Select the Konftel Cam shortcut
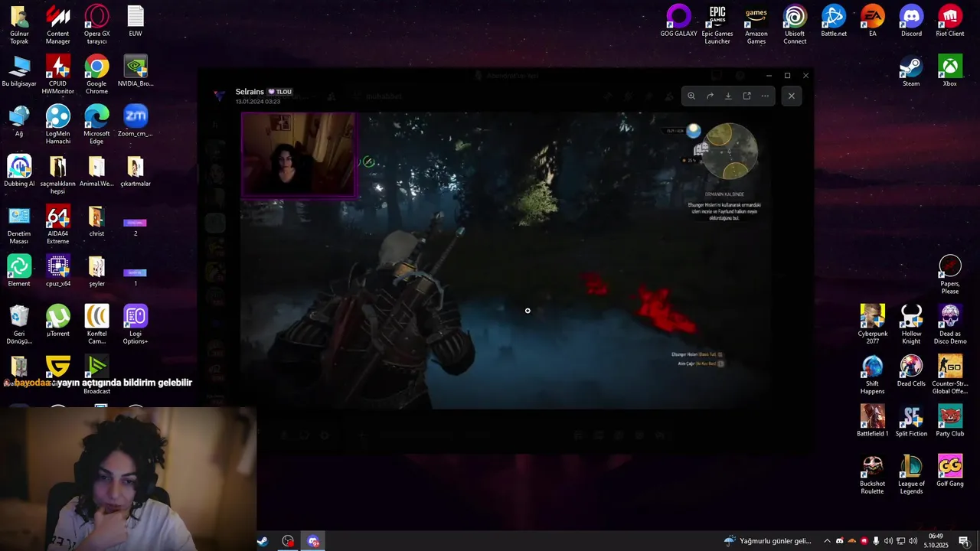The height and width of the screenshot is (551, 980). (x=96, y=324)
